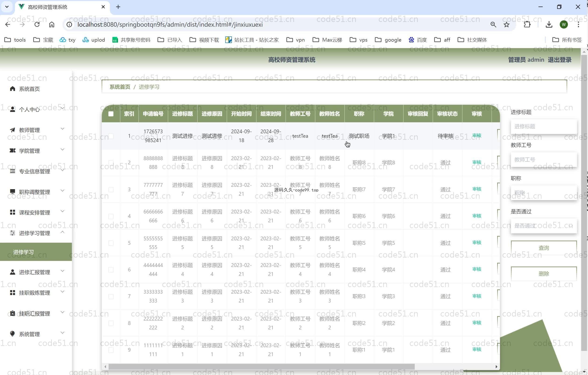Click the grid icon beside 课程安排管理
588x375 pixels.
(x=12, y=212)
